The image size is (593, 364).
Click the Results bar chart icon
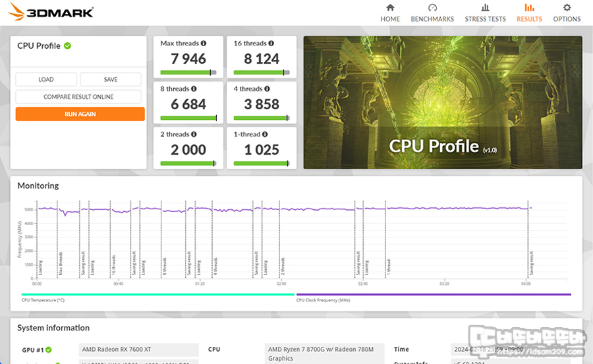point(529,7)
